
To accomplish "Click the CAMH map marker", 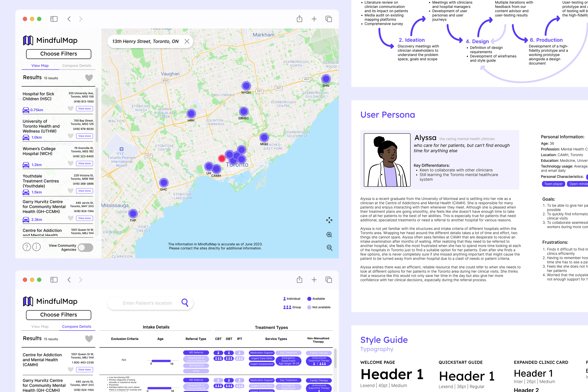I will [216, 169].
